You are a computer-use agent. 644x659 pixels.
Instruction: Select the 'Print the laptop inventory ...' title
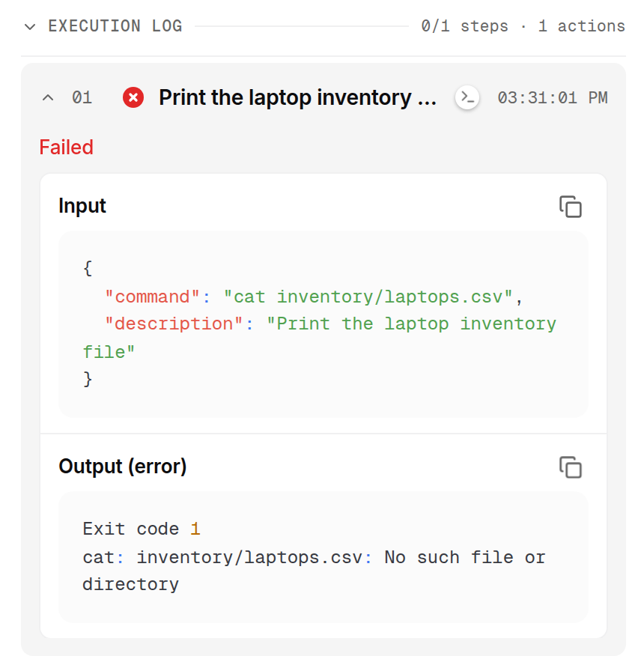point(297,97)
